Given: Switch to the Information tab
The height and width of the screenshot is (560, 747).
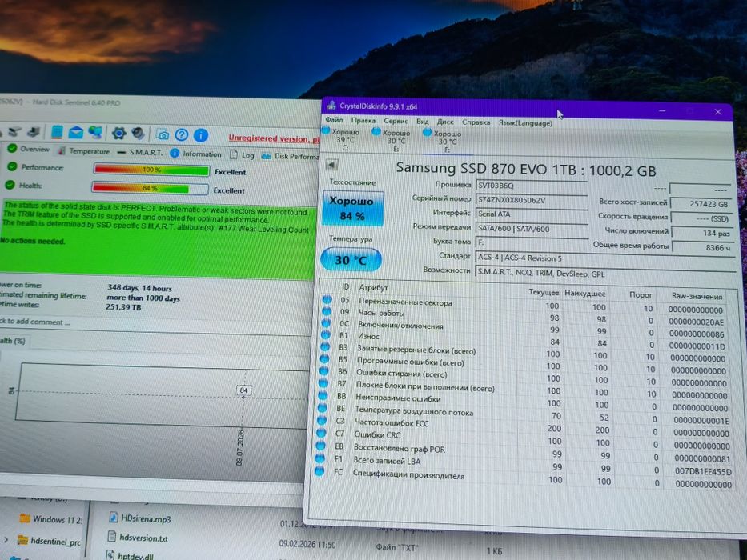Looking at the screenshot, I should click(x=196, y=154).
